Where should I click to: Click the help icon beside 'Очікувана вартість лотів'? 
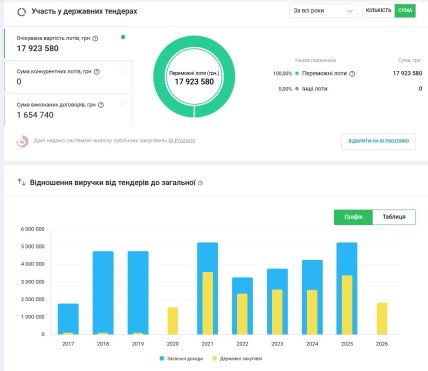95,38
